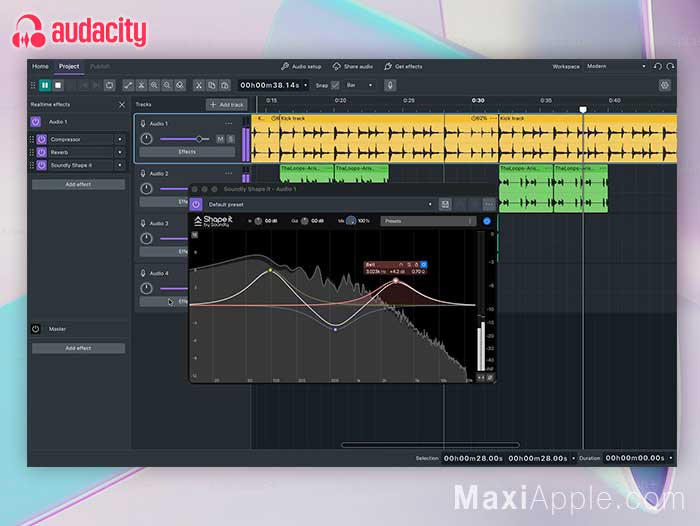The width and height of the screenshot is (700, 526).
Task: Open the Compressor effect options dropdown
Action: (120, 139)
